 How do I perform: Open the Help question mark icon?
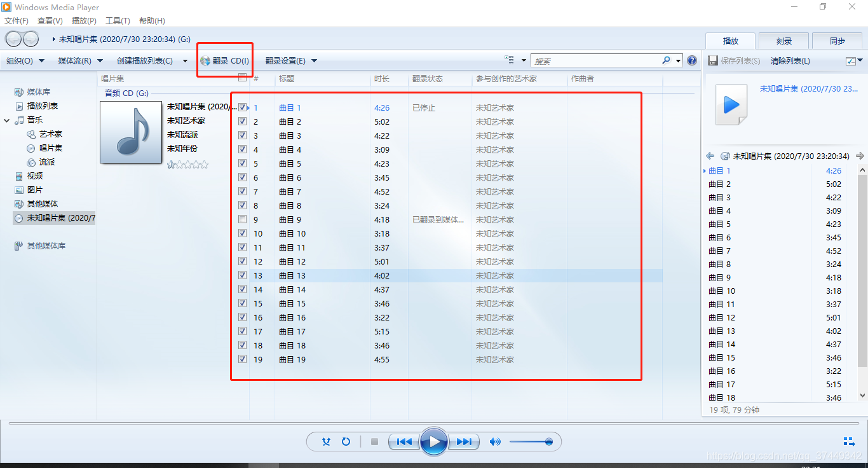pyautogui.click(x=692, y=61)
